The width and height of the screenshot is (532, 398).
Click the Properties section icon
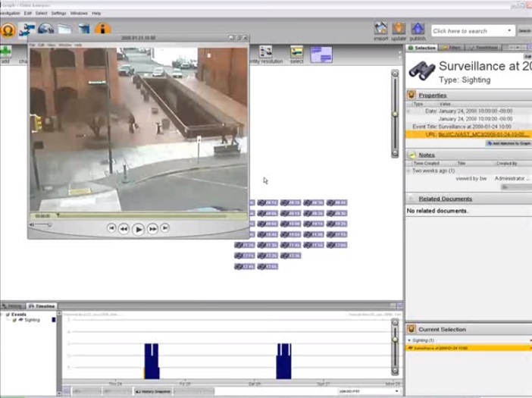click(x=412, y=95)
